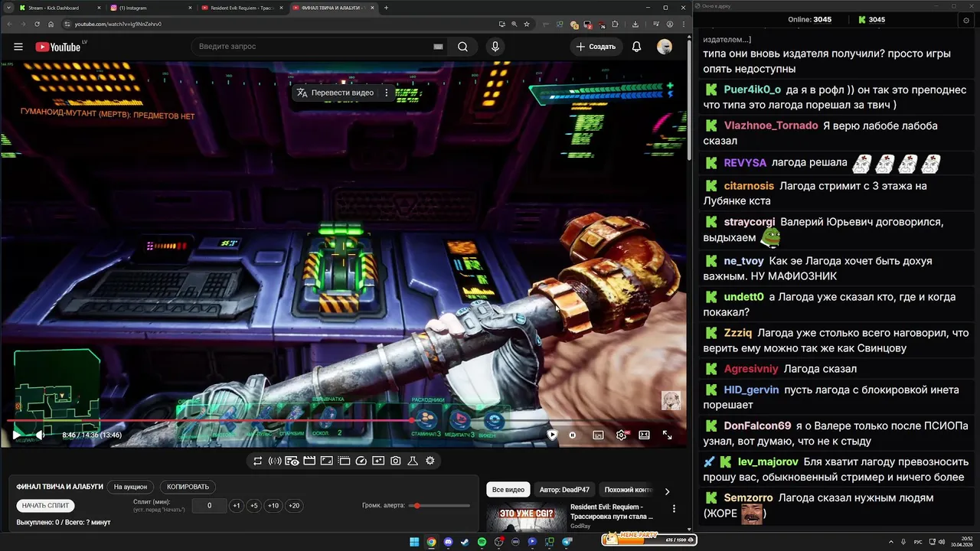This screenshot has height=551, width=980.
Task: Click the sound wave icon in extension toolbar
Action: (275, 461)
